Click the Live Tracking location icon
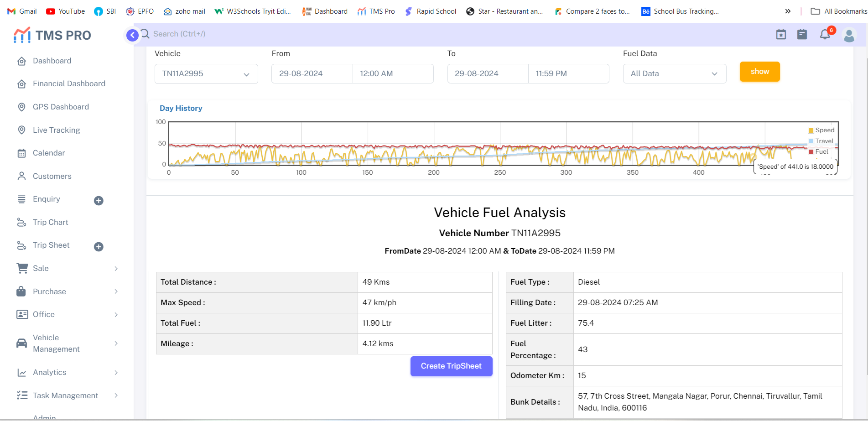The width and height of the screenshot is (868, 421). click(x=21, y=130)
